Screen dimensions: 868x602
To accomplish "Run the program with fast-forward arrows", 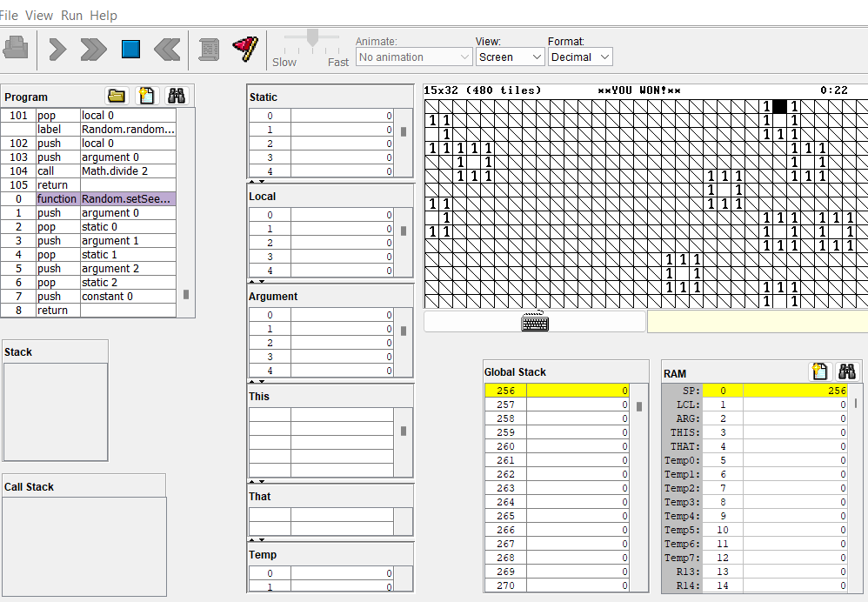I will click(94, 50).
